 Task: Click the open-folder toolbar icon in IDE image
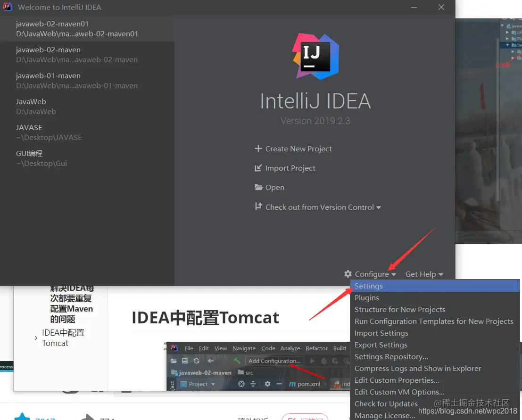coord(174,361)
